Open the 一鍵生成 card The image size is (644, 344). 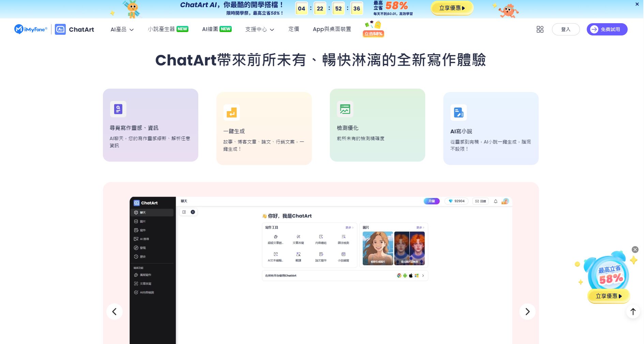264,129
